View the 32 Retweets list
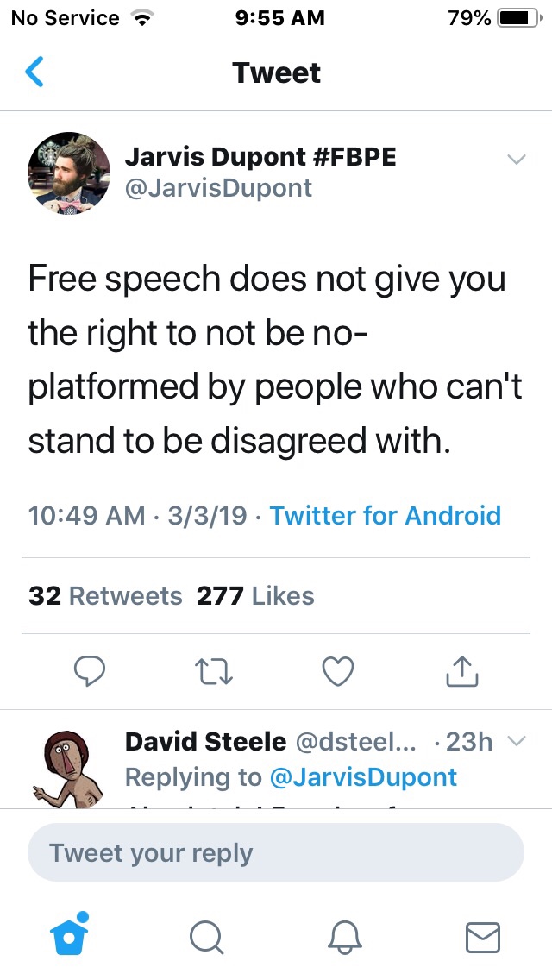The height and width of the screenshot is (980, 552). pos(105,596)
